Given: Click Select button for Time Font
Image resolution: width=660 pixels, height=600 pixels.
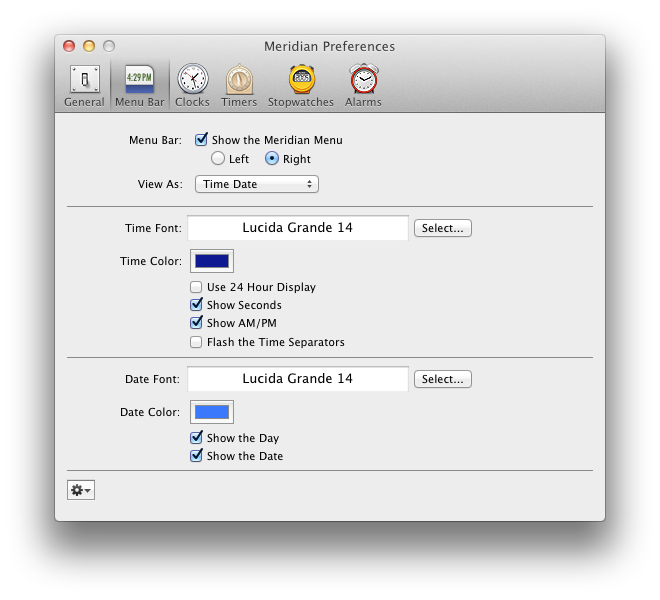Looking at the screenshot, I should point(443,228).
